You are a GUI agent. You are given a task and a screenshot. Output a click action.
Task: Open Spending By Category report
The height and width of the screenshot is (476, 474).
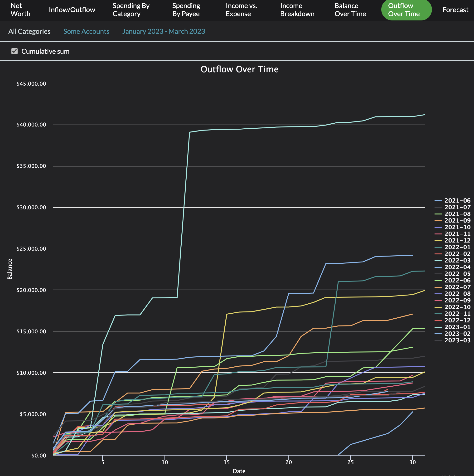[x=131, y=10]
